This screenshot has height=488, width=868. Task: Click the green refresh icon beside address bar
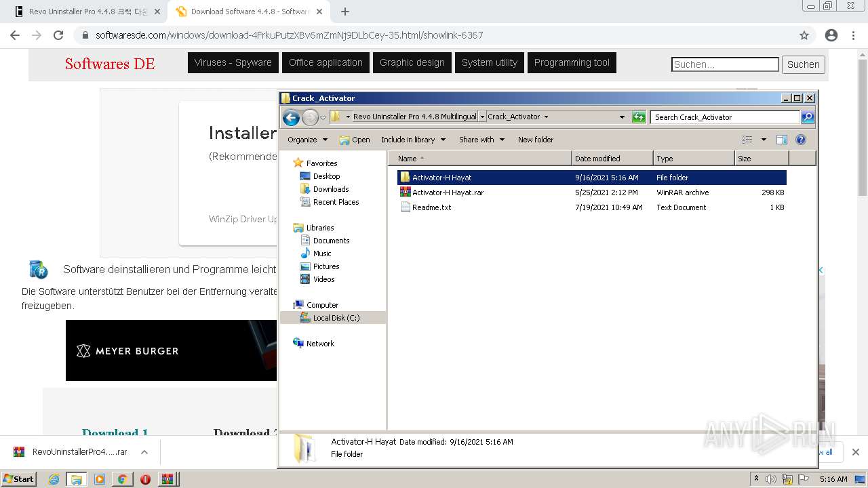(x=639, y=117)
